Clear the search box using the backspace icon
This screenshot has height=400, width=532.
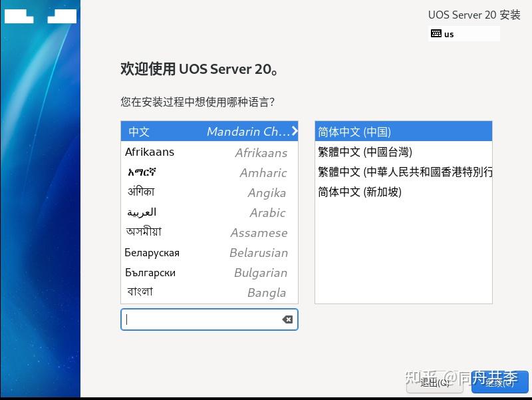[287, 319]
